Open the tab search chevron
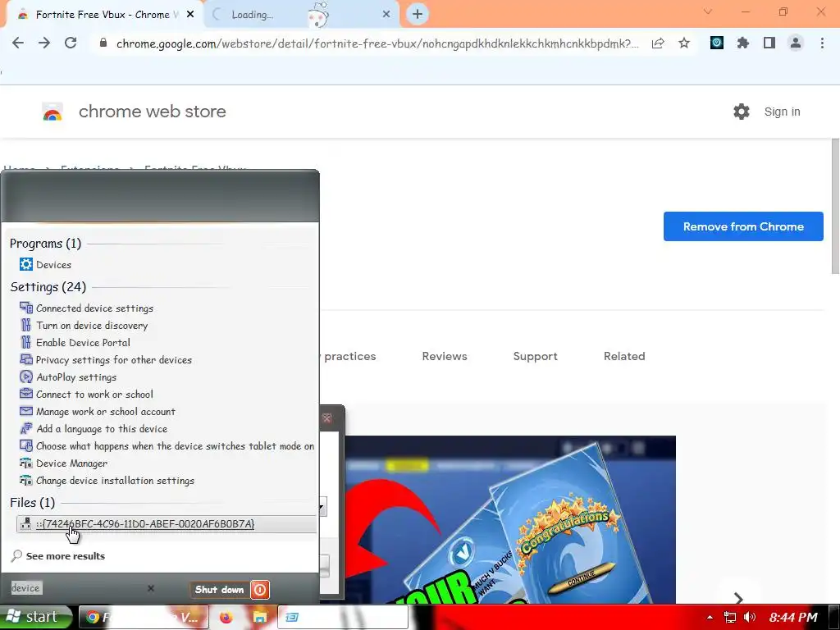840x630 pixels. click(708, 11)
